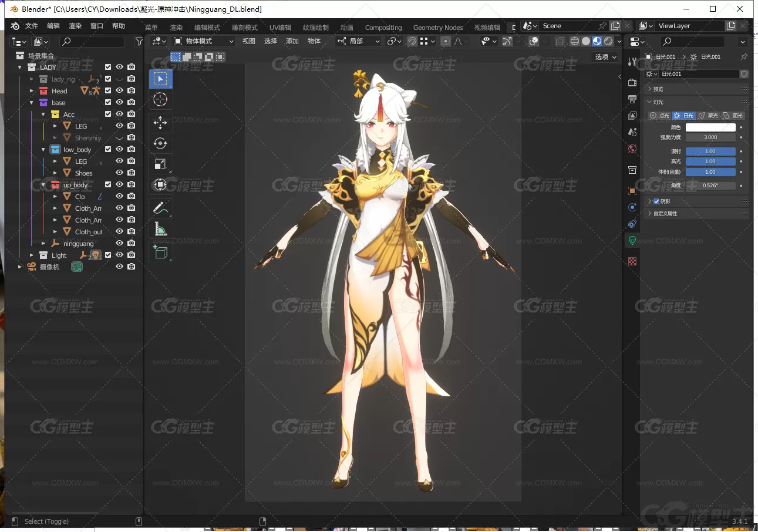Open the Physics properties tab

(632, 207)
